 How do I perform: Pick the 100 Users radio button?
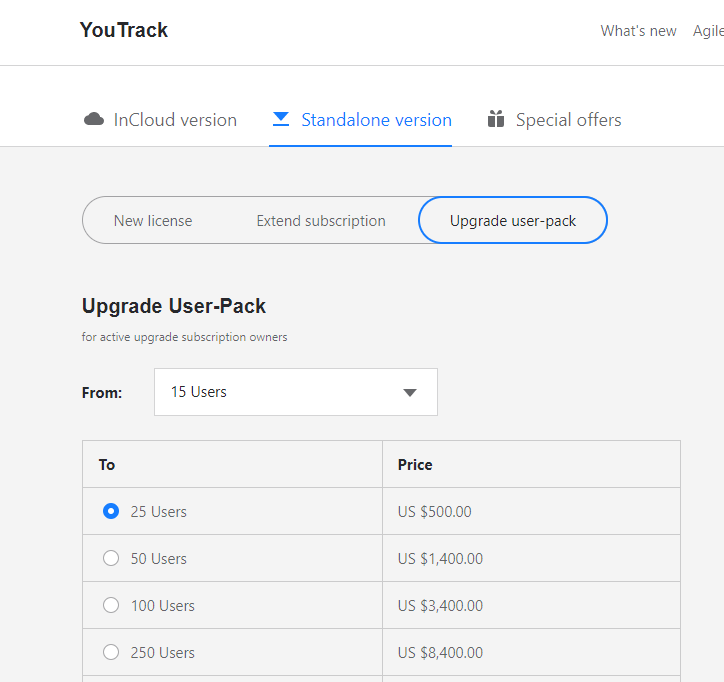111,605
